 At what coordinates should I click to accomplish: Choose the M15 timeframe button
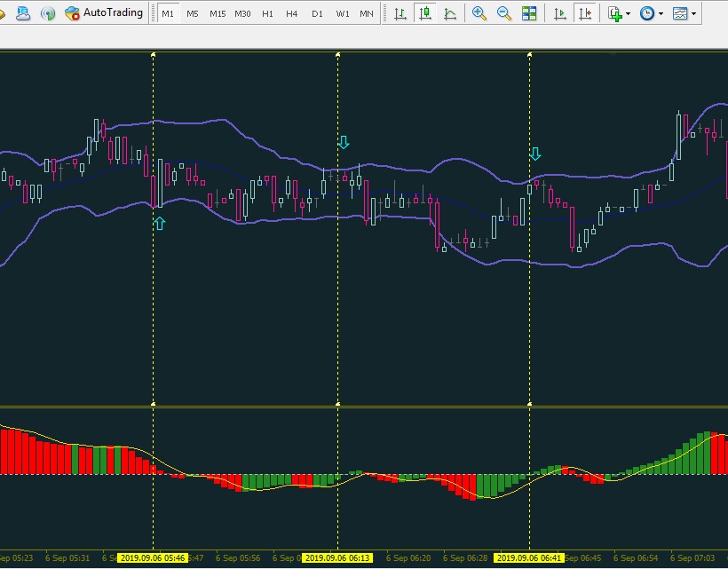coord(218,13)
